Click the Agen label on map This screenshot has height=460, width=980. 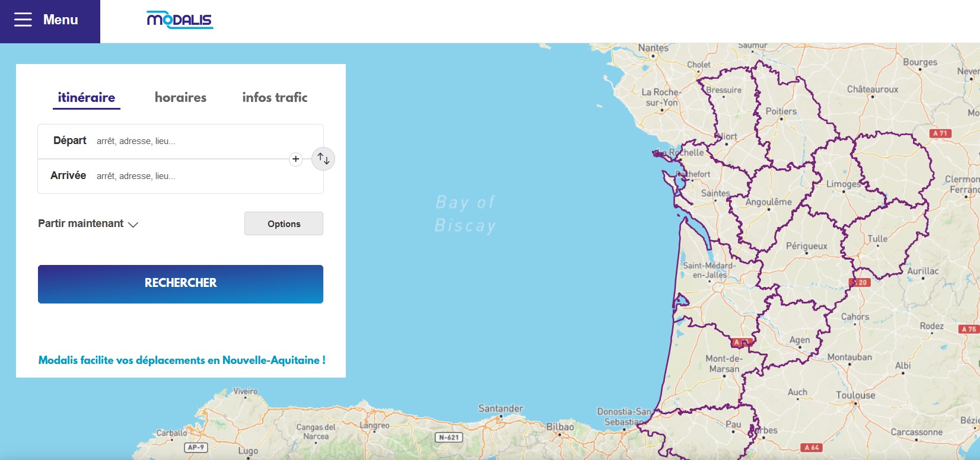pos(799,340)
